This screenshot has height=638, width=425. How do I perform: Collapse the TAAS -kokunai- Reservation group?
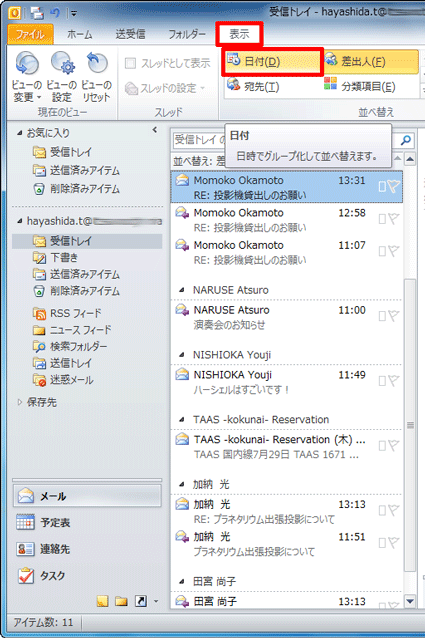[x=182, y=420]
